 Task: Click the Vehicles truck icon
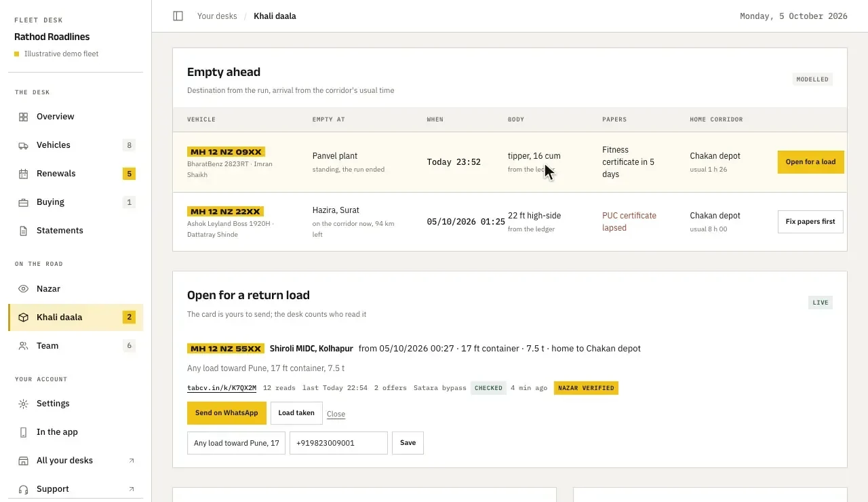click(23, 145)
